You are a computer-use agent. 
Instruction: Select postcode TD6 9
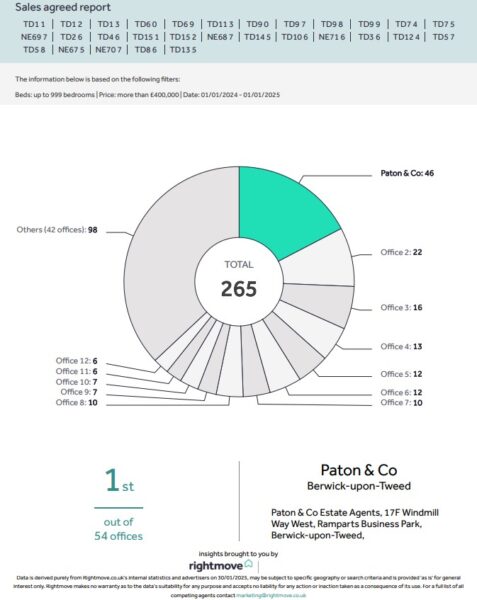point(183,24)
